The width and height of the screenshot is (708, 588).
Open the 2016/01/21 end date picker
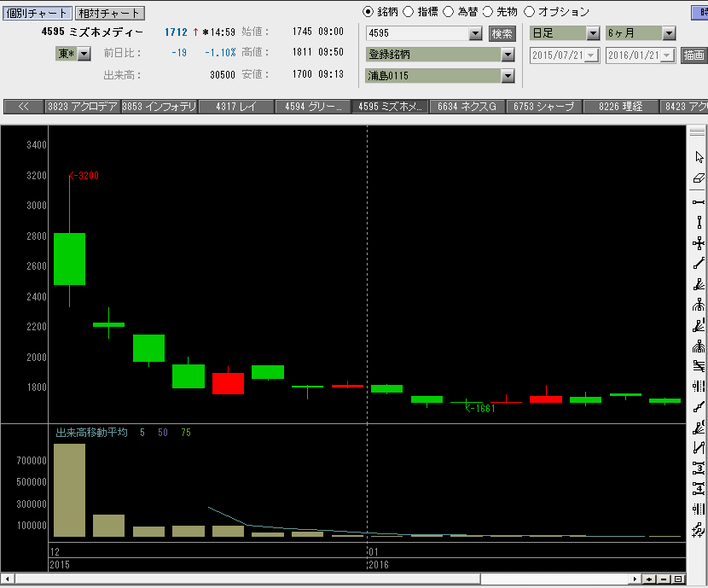tap(667, 55)
